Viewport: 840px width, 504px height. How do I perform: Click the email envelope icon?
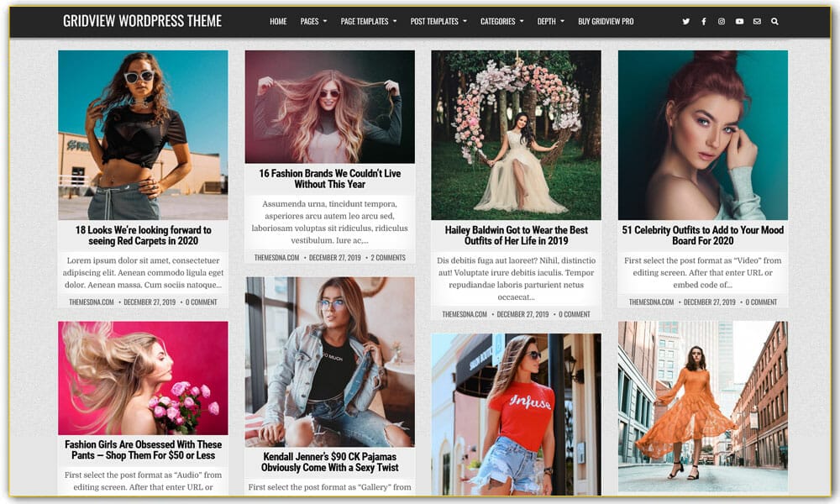757,22
